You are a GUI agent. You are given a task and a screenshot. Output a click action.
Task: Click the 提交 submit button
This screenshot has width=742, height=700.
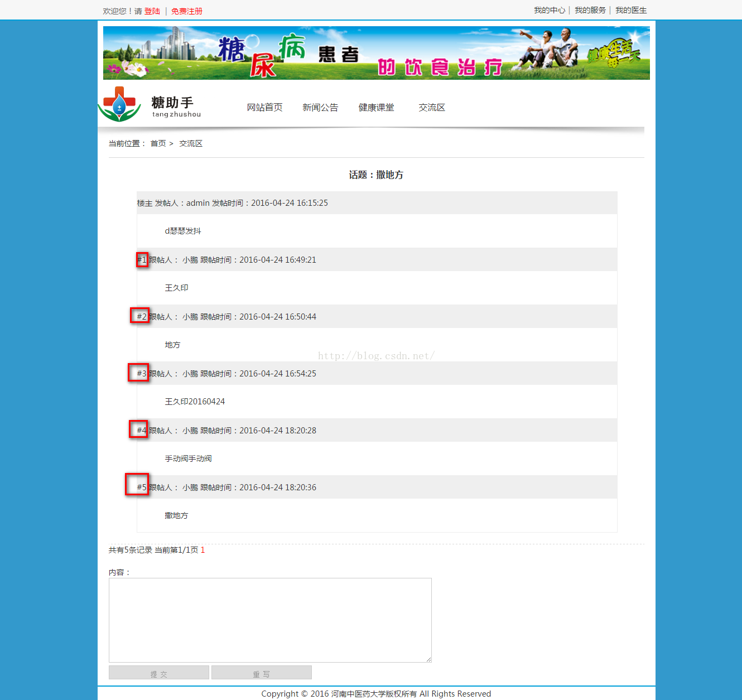tap(159, 673)
